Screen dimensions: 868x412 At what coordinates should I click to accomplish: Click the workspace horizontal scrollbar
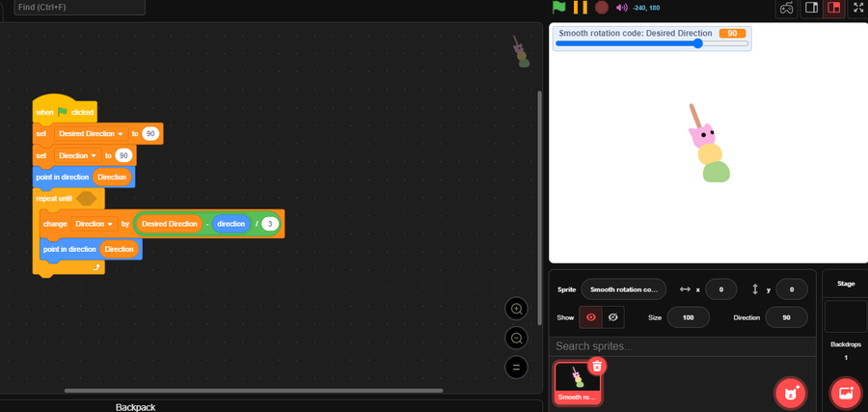click(x=254, y=391)
